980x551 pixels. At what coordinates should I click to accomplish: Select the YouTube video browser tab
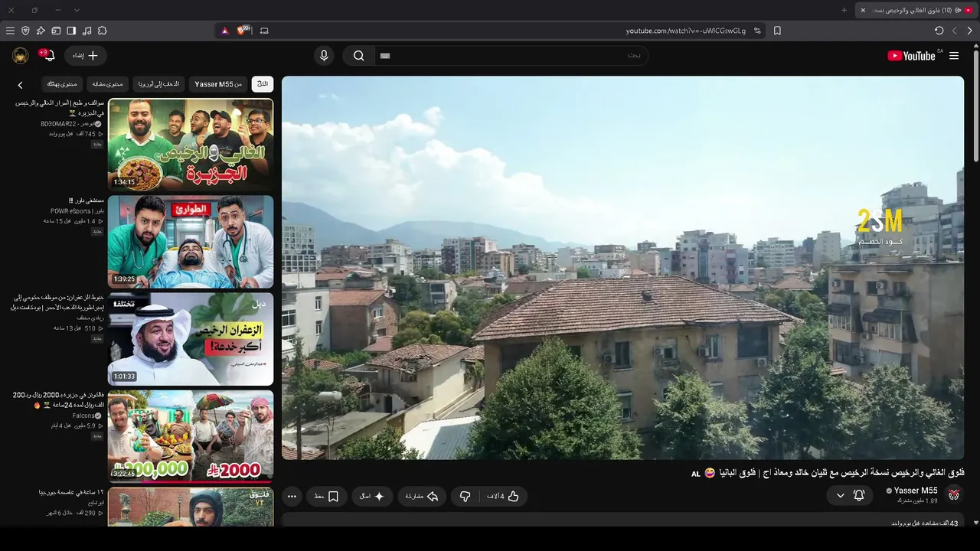(916, 10)
